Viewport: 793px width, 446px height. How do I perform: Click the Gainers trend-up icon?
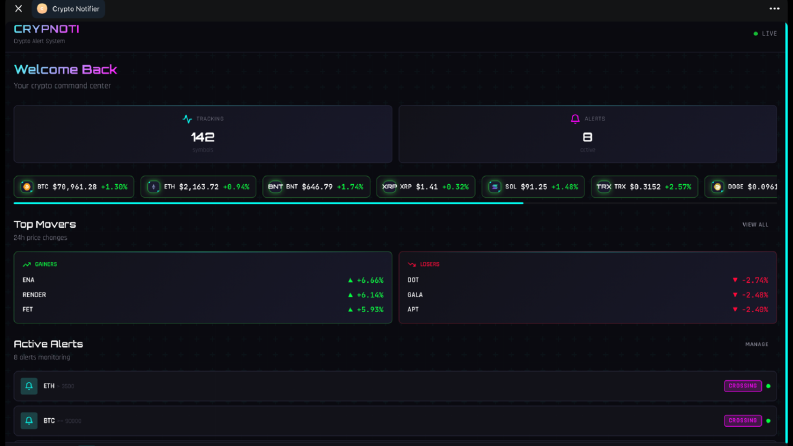tap(27, 264)
